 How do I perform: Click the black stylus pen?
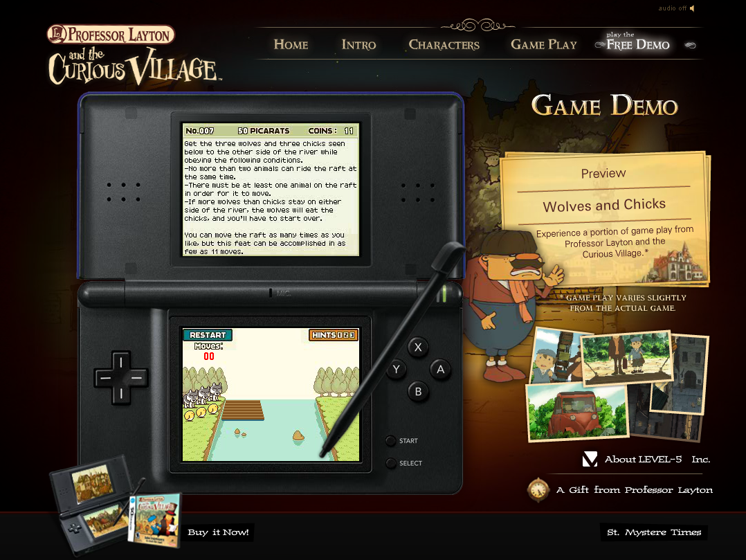coord(393,350)
